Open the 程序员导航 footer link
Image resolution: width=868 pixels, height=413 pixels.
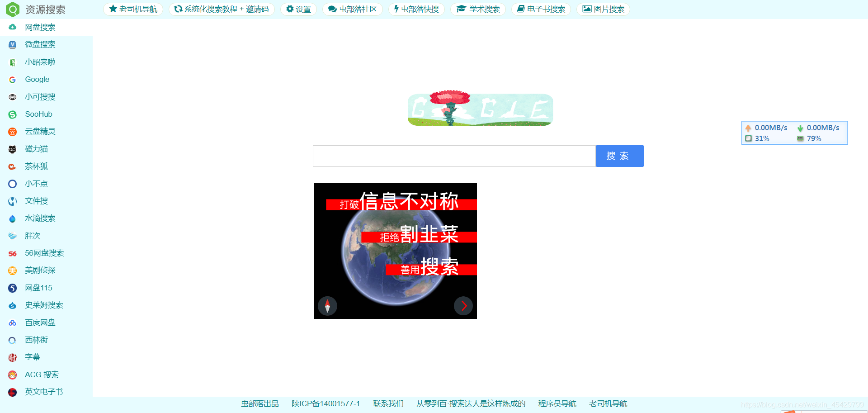pyautogui.click(x=557, y=404)
